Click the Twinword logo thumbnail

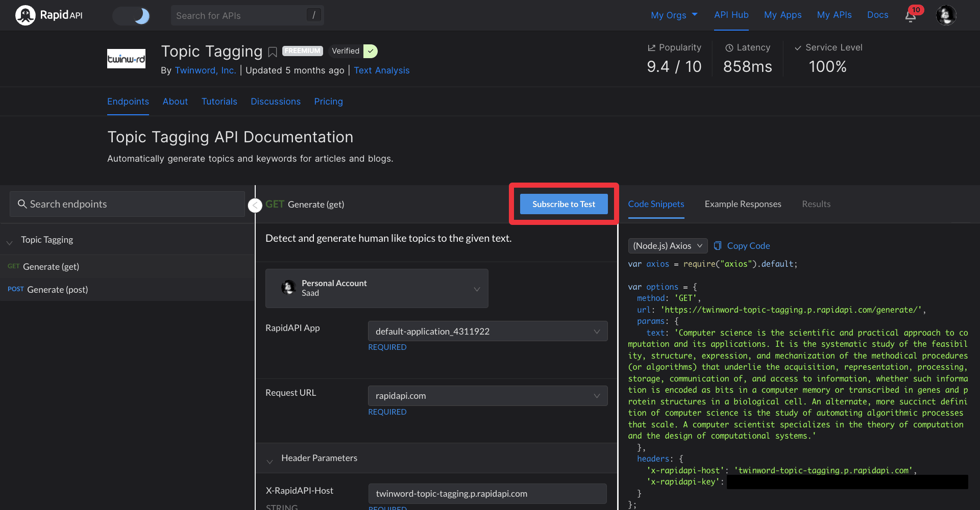click(x=126, y=59)
